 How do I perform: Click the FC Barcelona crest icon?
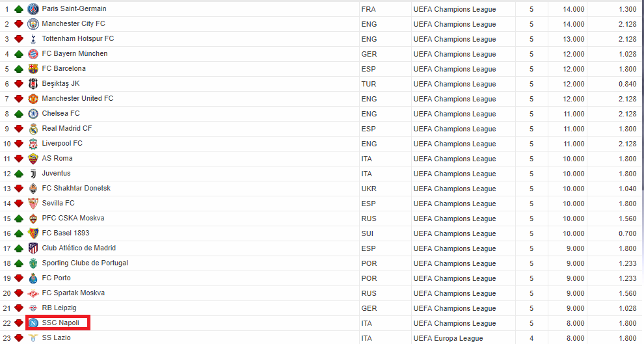(33, 69)
